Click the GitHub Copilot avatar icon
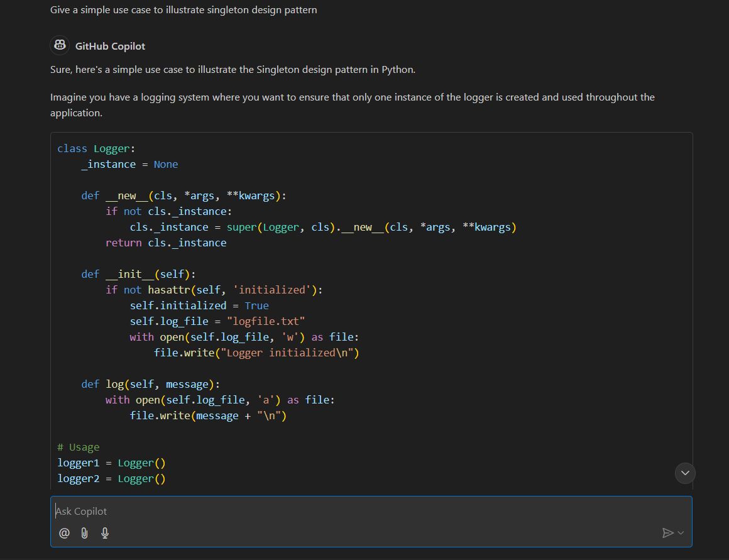Viewport: 729px width, 560px height. (60, 45)
